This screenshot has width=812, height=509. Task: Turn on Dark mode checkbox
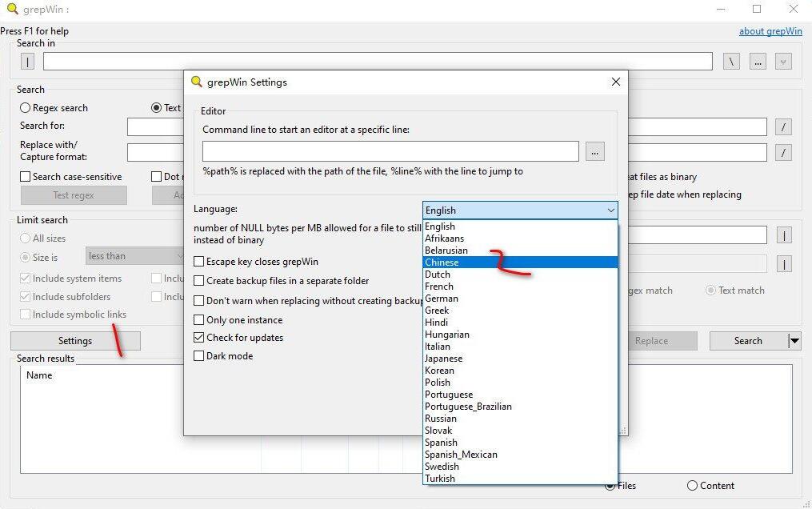[x=199, y=356]
